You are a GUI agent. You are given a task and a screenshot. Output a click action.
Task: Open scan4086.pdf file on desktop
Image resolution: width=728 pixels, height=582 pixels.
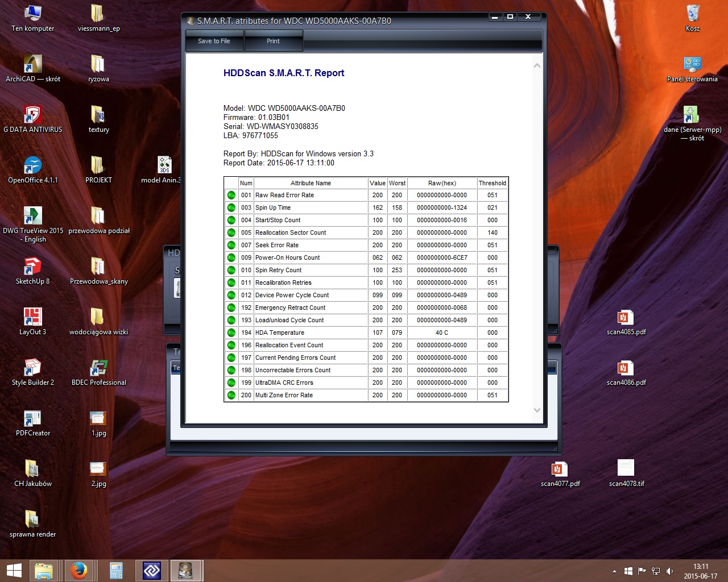coord(626,373)
